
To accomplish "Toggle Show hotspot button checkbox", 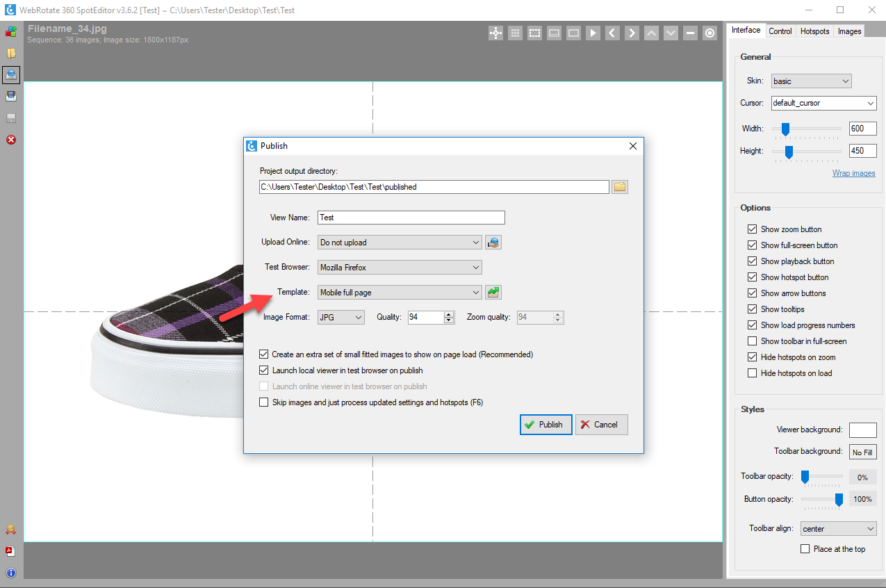I will pos(752,277).
